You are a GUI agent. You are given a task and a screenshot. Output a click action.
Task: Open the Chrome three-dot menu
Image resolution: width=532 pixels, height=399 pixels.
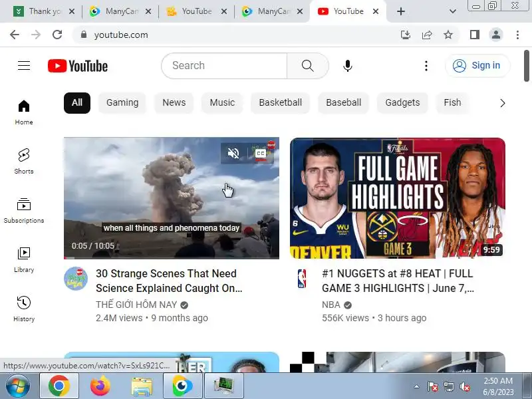coord(517,35)
